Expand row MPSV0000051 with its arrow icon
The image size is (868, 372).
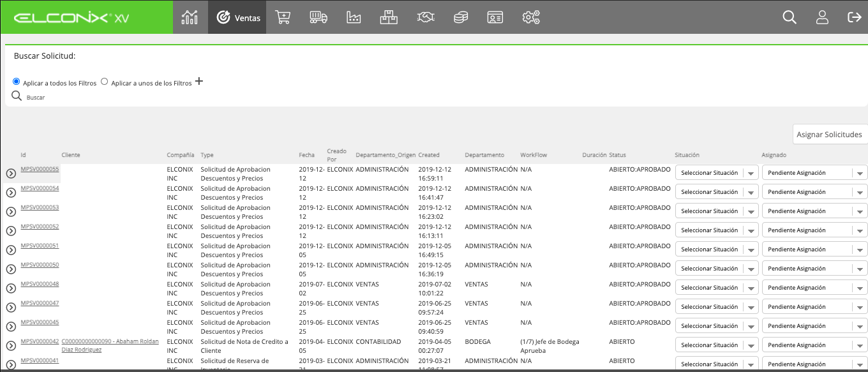click(x=11, y=249)
